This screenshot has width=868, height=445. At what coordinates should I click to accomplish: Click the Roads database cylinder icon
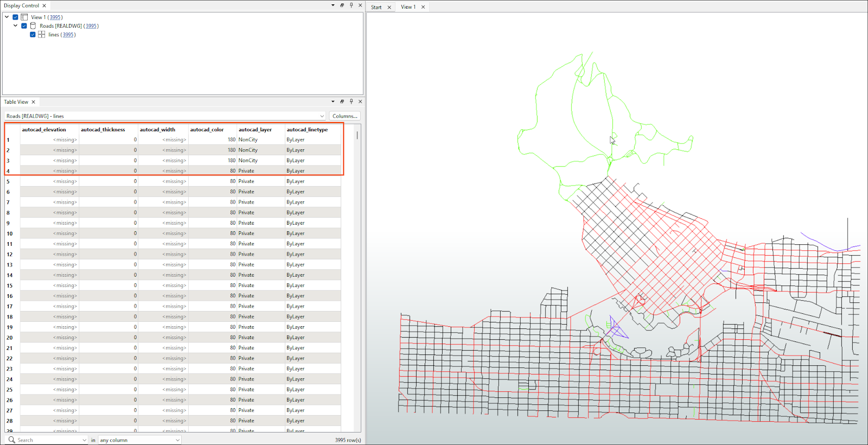pyautogui.click(x=33, y=26)
